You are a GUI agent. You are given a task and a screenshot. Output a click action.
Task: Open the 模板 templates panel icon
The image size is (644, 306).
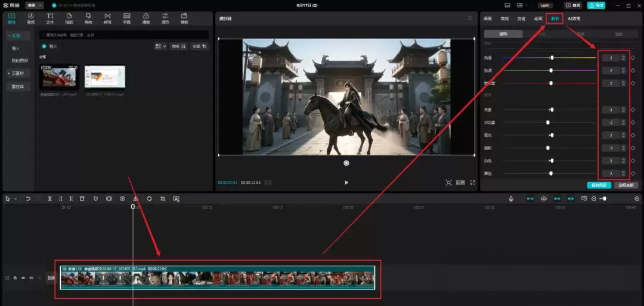coord(184,18)
